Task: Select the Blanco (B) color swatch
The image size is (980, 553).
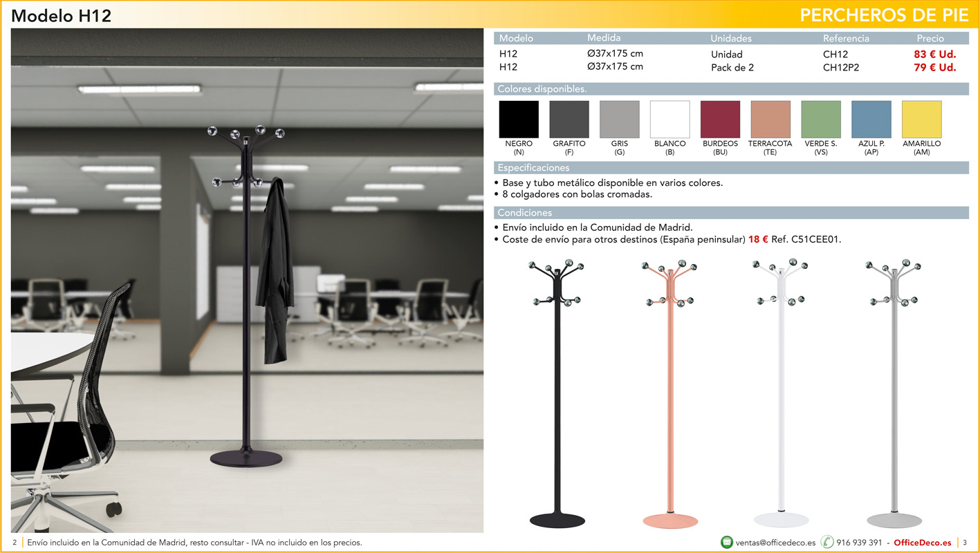Action: coord(670,120)
